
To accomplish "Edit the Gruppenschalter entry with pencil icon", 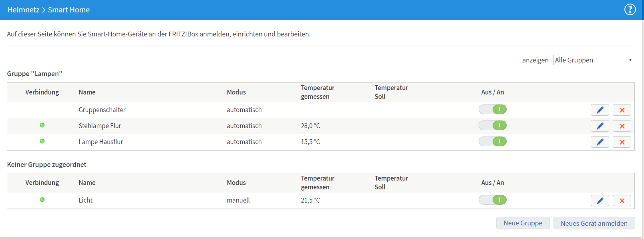I will pyautogui.click(x=600, y=110).
